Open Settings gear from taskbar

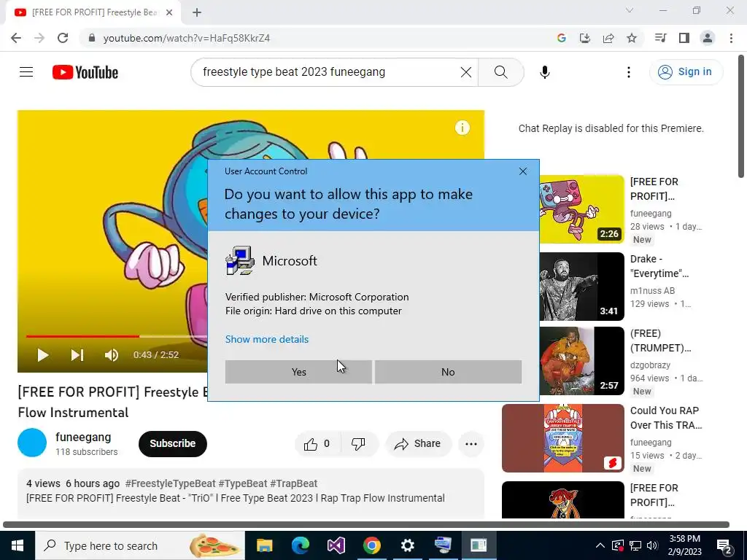tap(407, 545)
